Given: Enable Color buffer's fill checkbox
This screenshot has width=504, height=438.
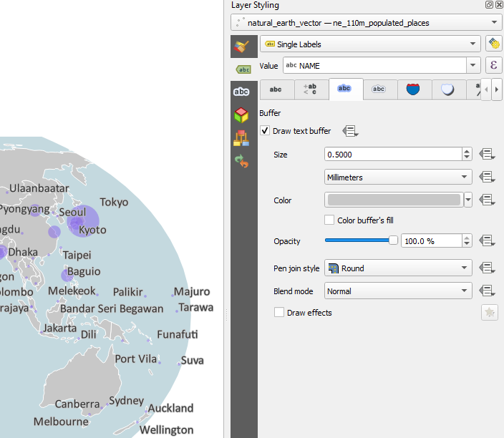Looking at the screenshot, I should pyautogui.click(x=329, y=220).
